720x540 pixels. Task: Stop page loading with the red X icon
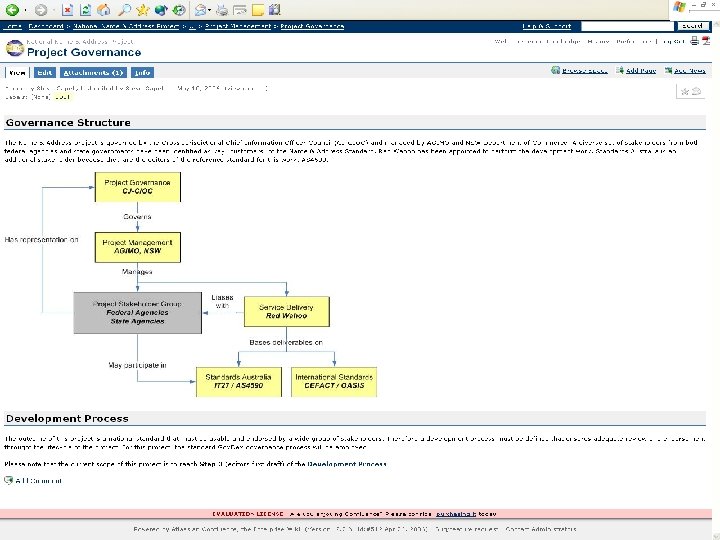(67, 10)
